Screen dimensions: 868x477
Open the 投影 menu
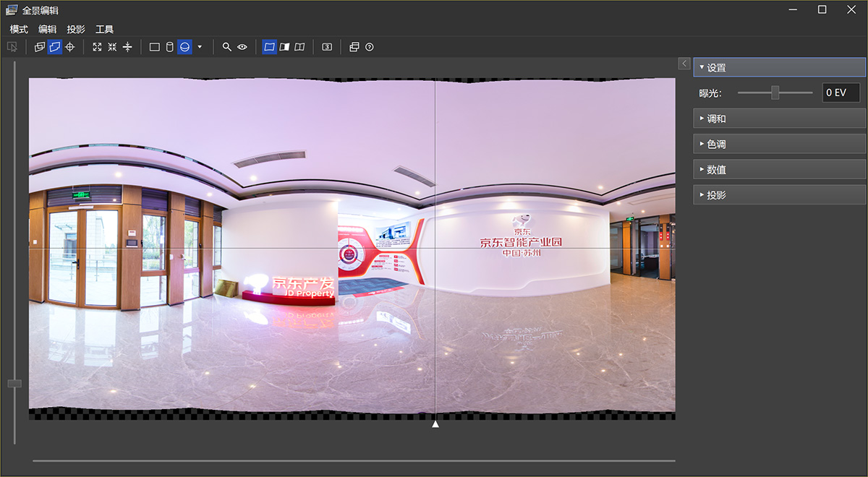[76, 30]
